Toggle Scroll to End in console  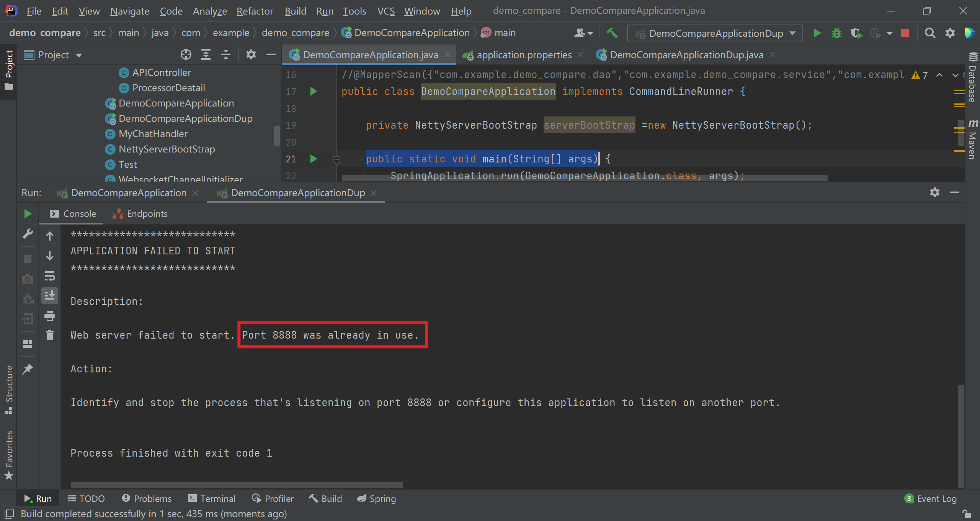pos(50,296)
